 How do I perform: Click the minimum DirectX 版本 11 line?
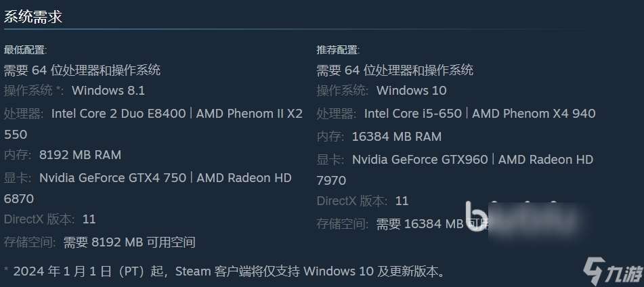tap(49, 219)
